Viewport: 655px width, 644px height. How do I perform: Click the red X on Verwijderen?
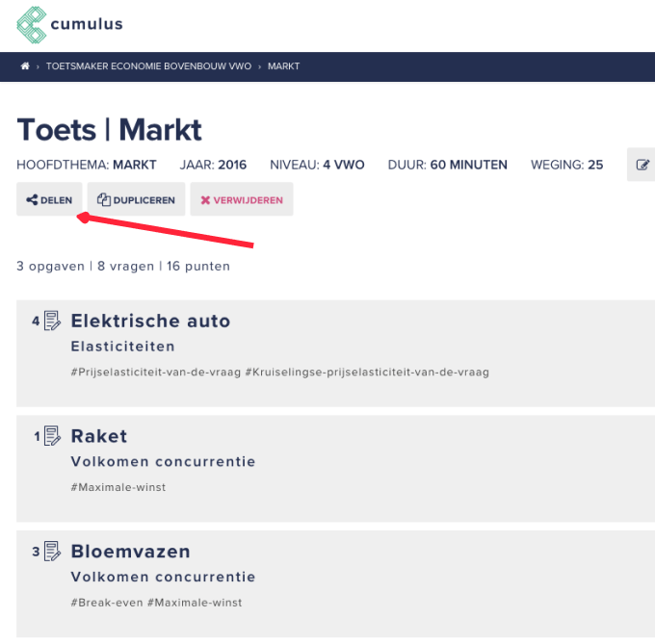coord(205,200)
